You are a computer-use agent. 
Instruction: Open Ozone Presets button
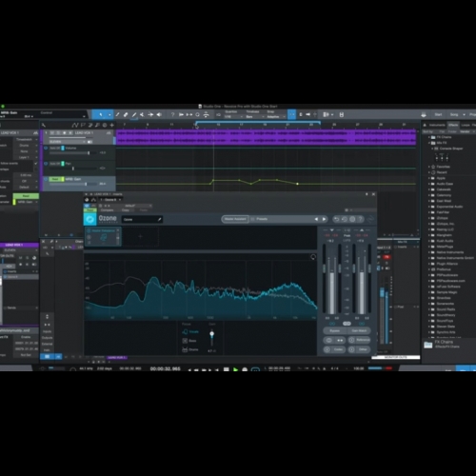[x=262, y=219]
